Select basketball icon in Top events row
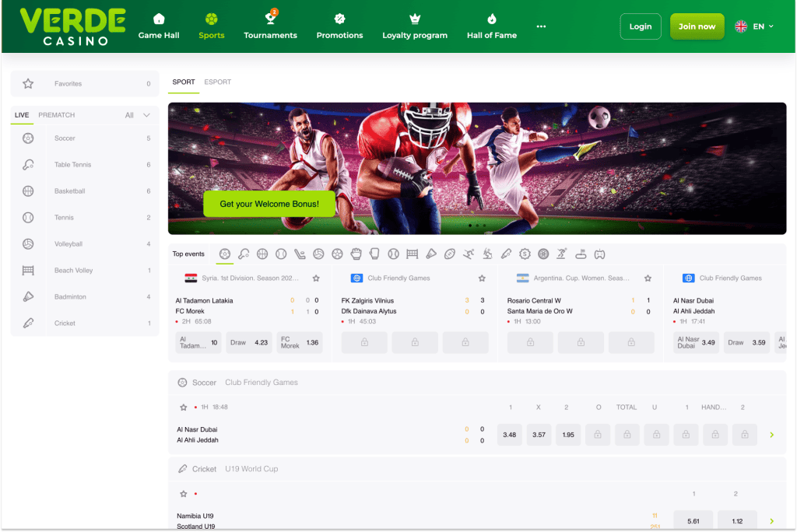This screenshot has height=532, width=797. pyautogui.click(x=262, y=254)
